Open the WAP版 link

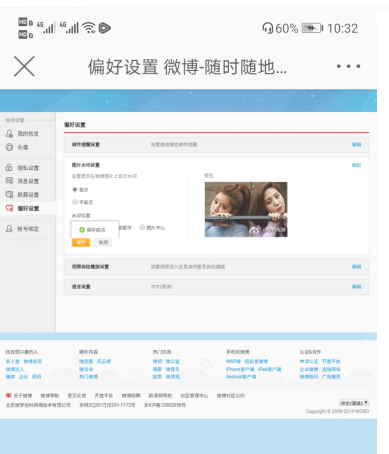pos(233,361)
